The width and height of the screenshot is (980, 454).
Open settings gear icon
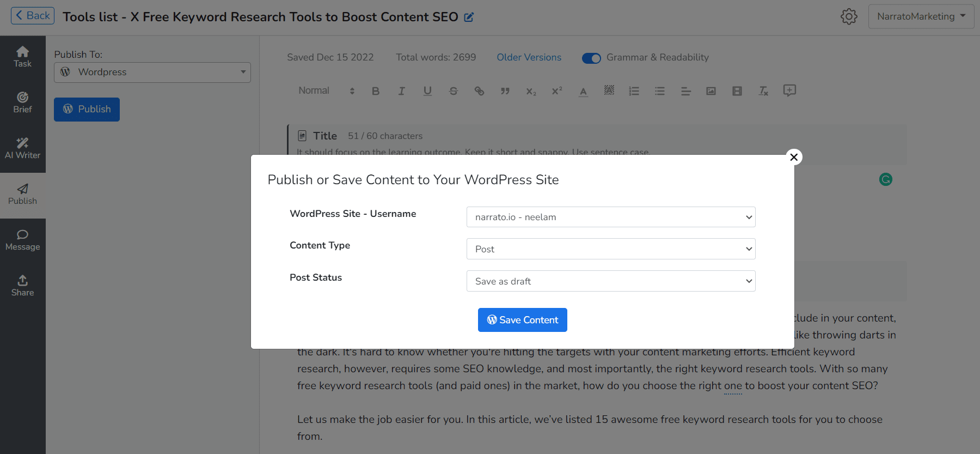849,16
